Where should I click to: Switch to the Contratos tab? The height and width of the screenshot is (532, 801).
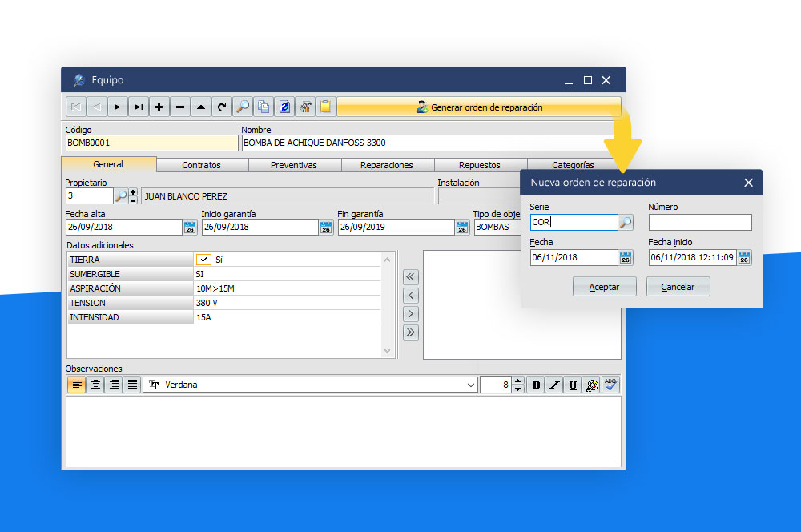(202, 165)
